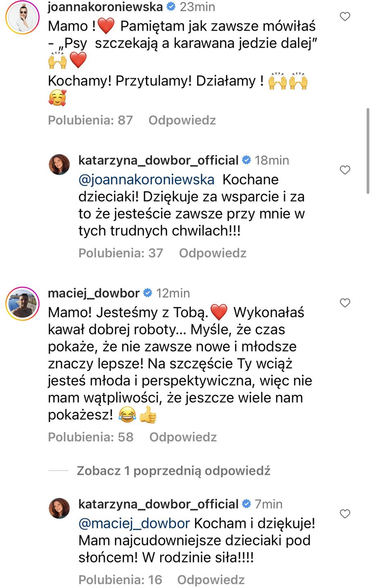Viewport: 372px width, 588px height.
Task: Expand 'Zobacz 1 poprzednią odpowiedź'
Action: click(x=173, y=471)
